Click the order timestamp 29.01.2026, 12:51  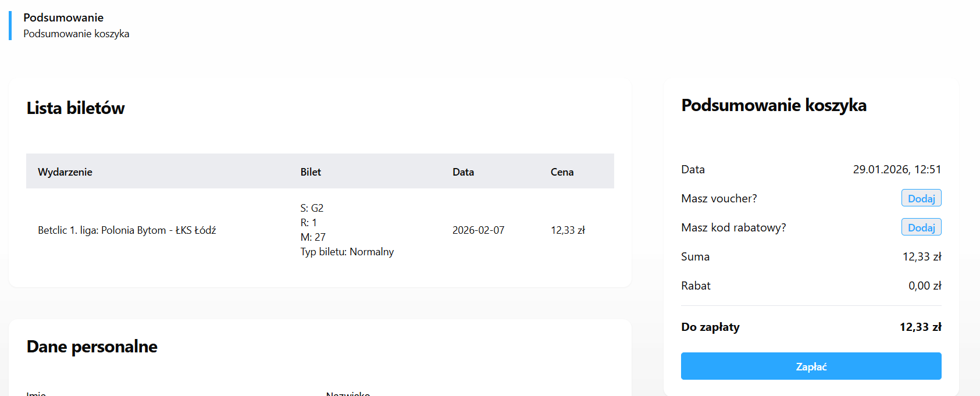896,169
